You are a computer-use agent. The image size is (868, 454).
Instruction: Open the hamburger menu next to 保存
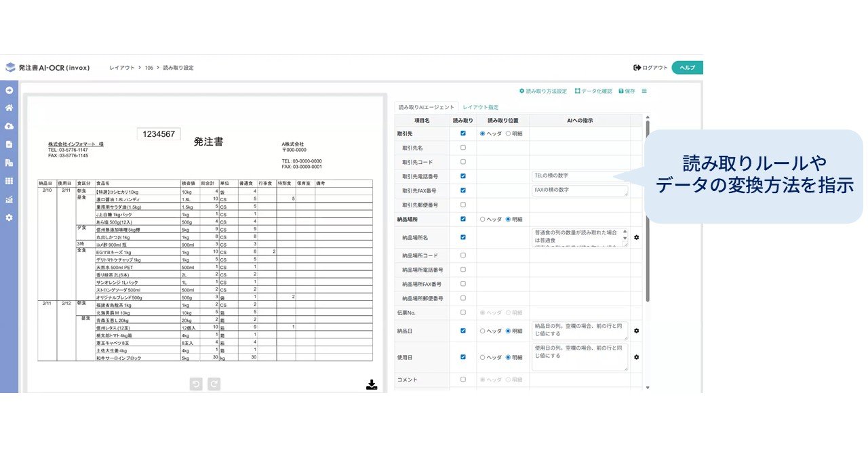[643, 89]
